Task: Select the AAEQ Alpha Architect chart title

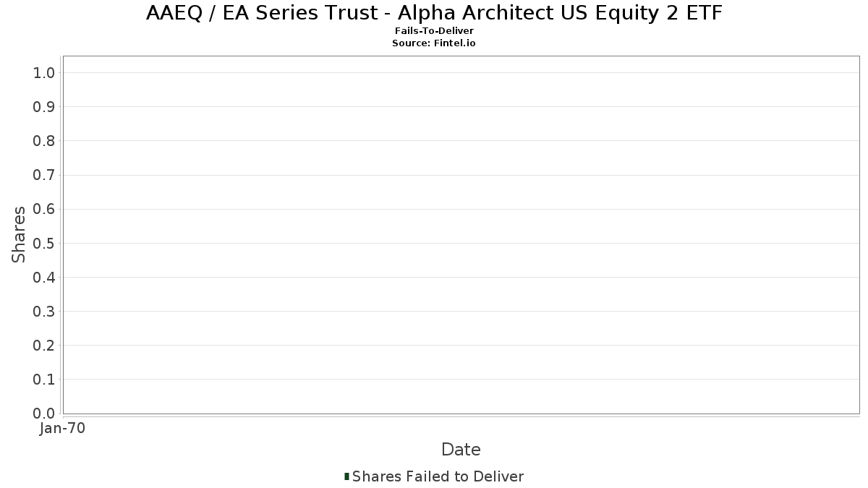Action: pyautogui.click(x=434, y=13)
